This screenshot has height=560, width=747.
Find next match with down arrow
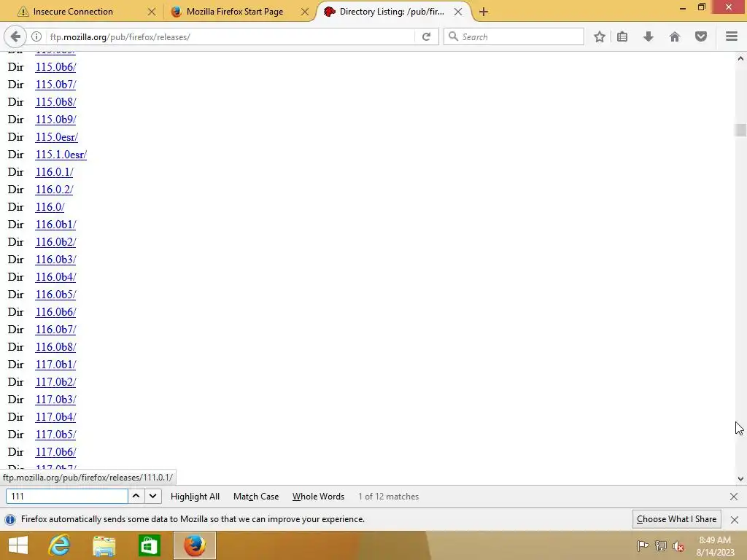pyautogui.click(x=153, y=496)
